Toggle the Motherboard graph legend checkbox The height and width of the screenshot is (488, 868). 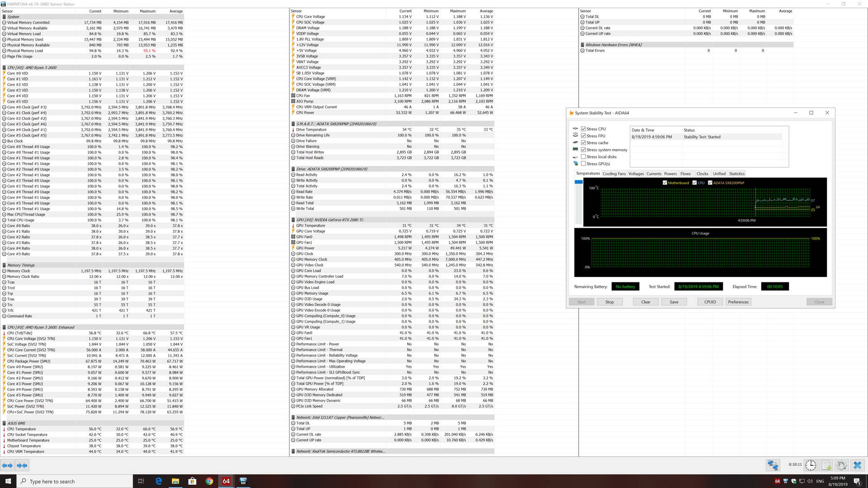tap(665, 183)
